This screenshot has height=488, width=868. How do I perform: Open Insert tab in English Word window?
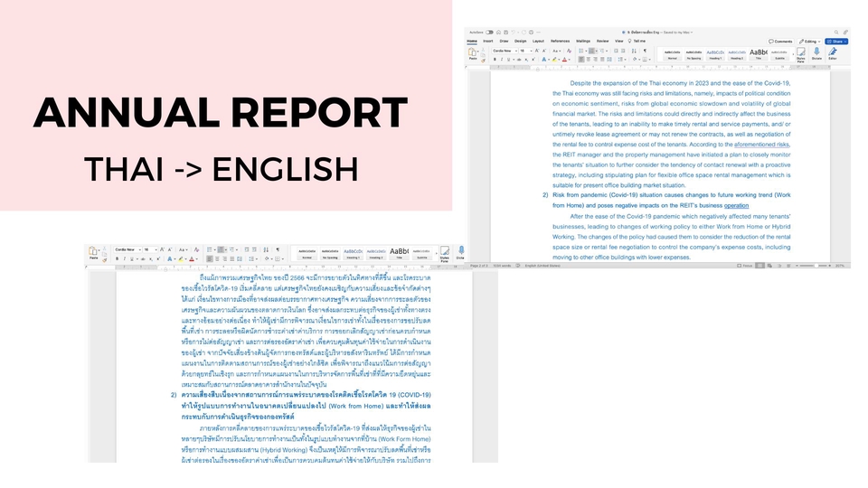(x=487, y=41)
